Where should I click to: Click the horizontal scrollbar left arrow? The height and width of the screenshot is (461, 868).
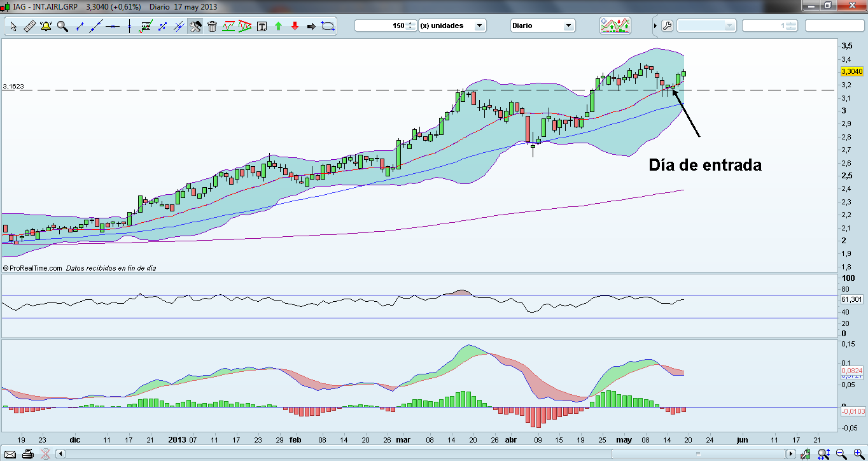61,454
